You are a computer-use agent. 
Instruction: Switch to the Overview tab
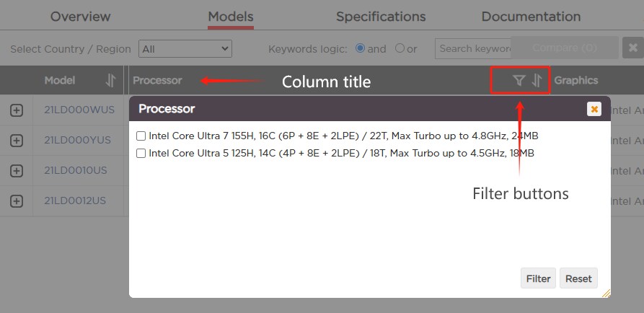(x=81, y=17)
